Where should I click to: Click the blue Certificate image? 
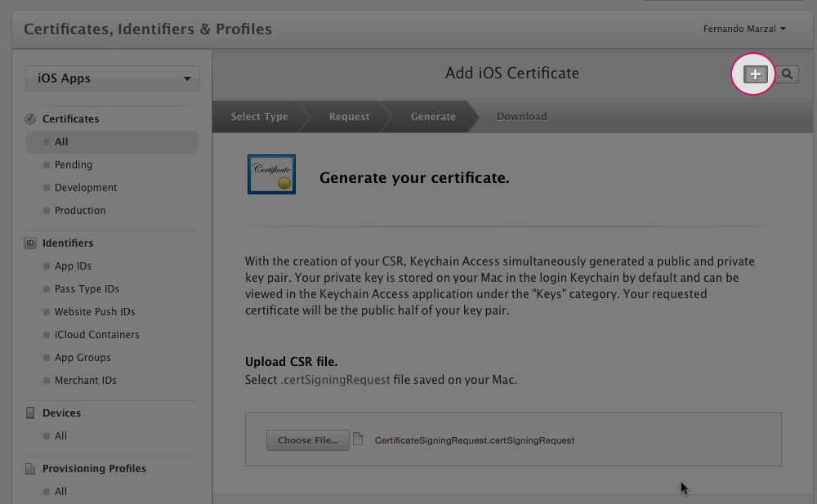271,174
